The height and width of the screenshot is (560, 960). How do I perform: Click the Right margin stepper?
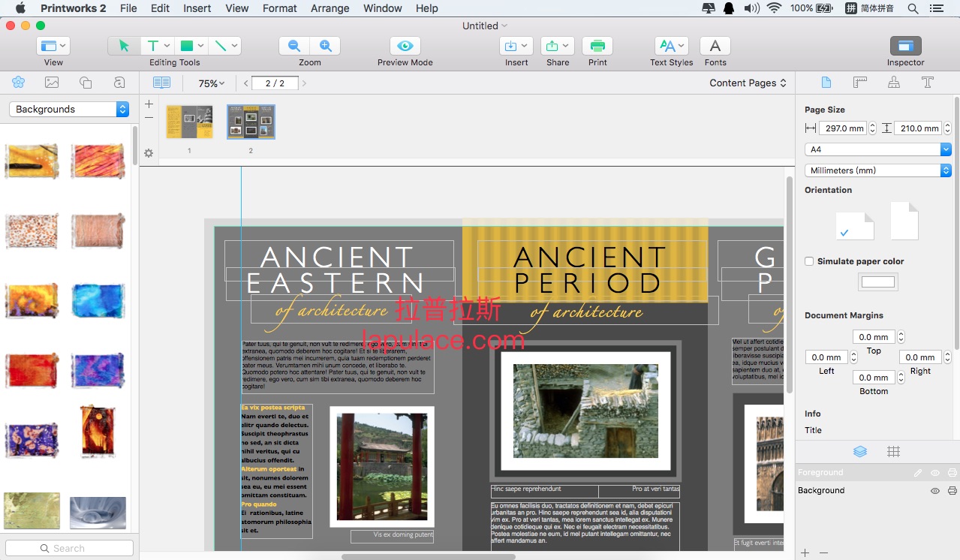(x=947, y=357)
